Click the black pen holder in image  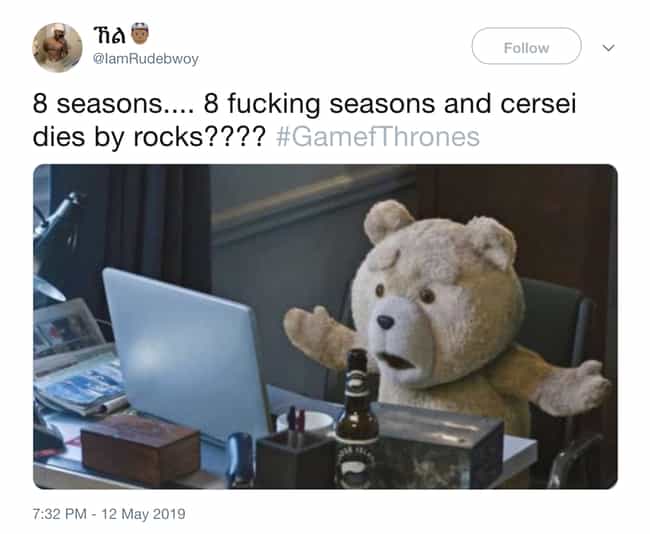(295, 458)
